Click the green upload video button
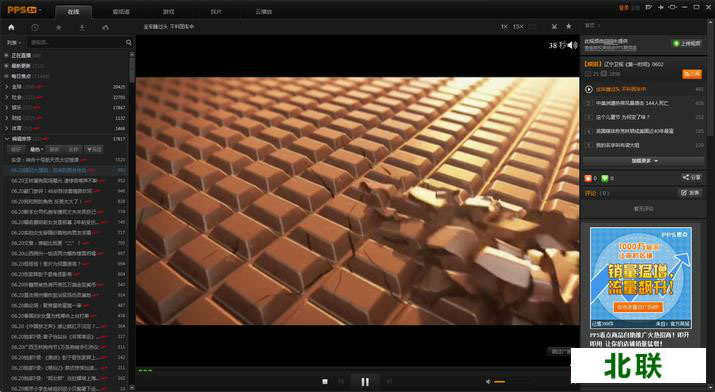The height and width of the screenshot is (392, 715). 687,43
